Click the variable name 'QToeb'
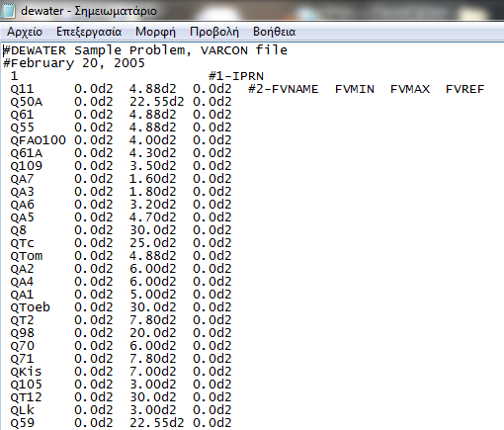 31,307
